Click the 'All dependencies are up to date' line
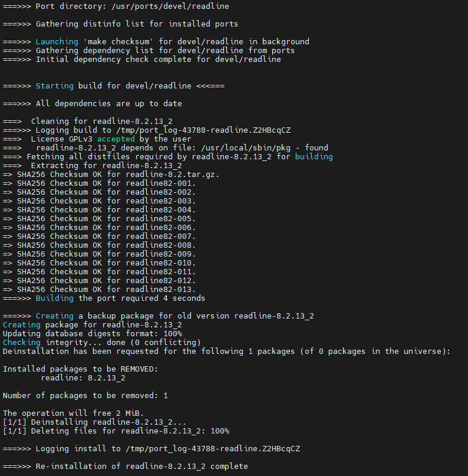This screenshot has height=476, width=468. (x=108, y=104)
